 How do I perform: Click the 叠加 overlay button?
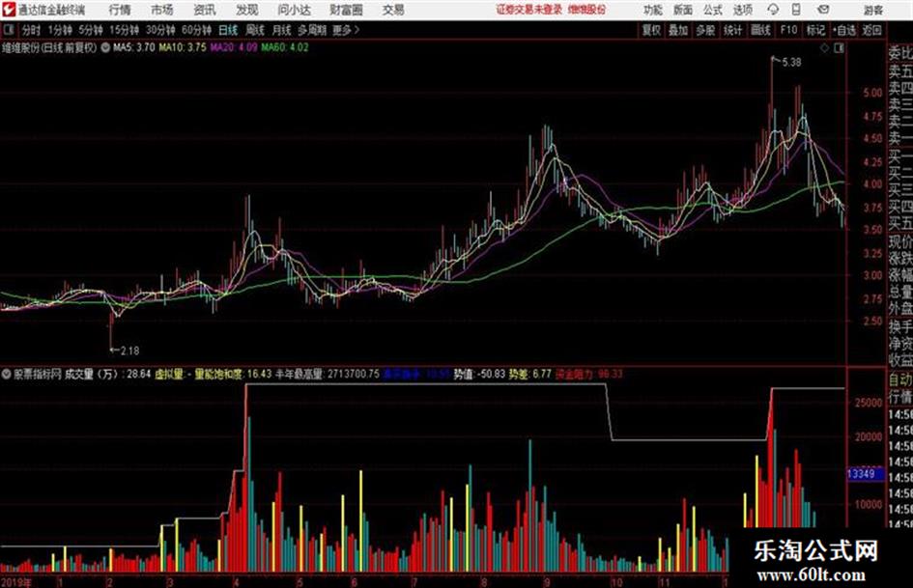pyautogui.click(x=678, y=30)
